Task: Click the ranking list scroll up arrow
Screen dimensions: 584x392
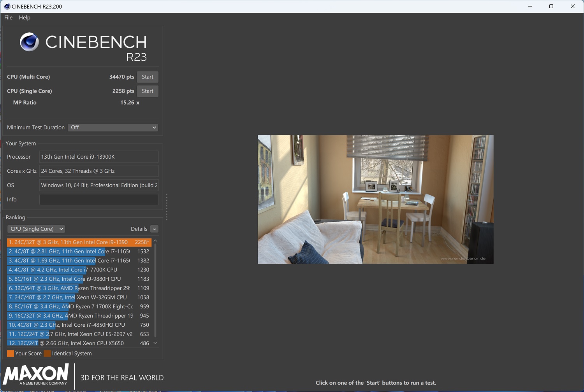Action: [155, 241]
